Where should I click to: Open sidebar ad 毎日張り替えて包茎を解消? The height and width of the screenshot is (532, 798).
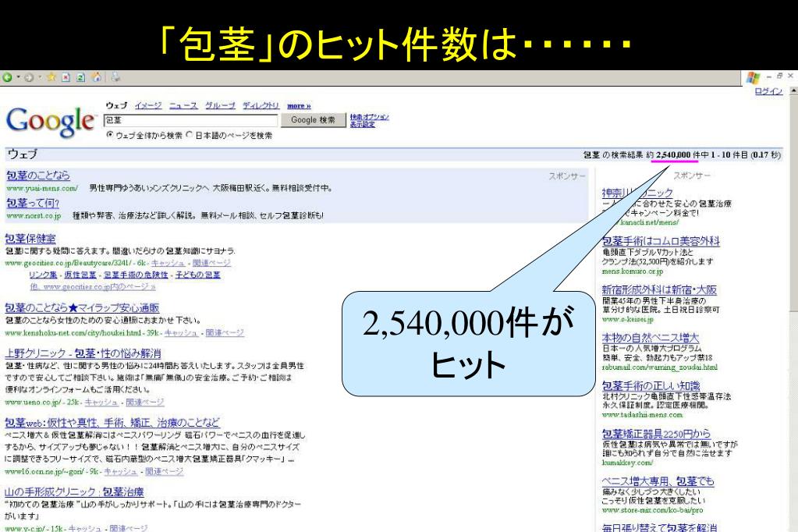point(659,527)
